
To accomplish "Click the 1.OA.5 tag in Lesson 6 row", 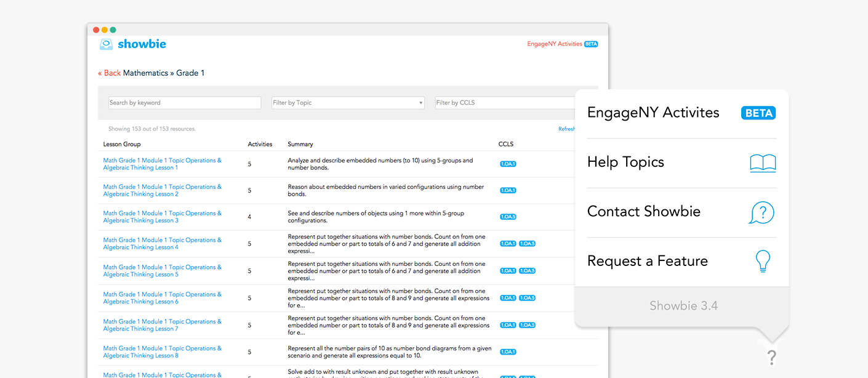I will point(527,298).
